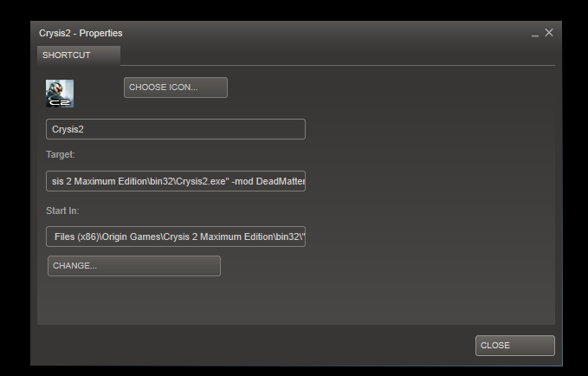Select the Shortcut tab

tap(79, 55)
